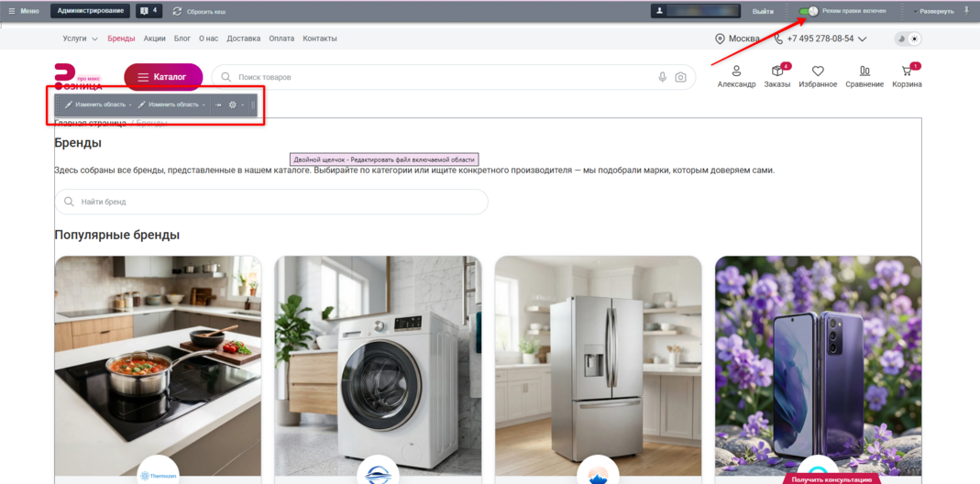Open Александр account profile icon
This screenshot has width=980, height=484.
(x=736, y=77)
